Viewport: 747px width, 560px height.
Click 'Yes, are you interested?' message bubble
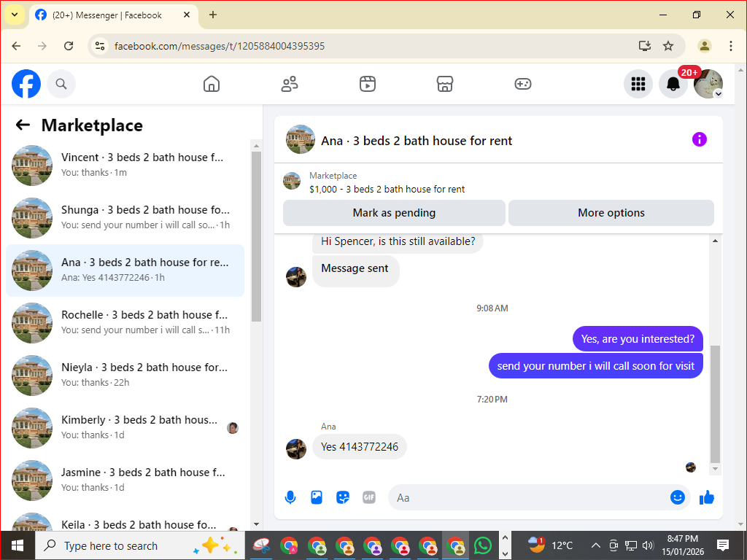(638, 339)
